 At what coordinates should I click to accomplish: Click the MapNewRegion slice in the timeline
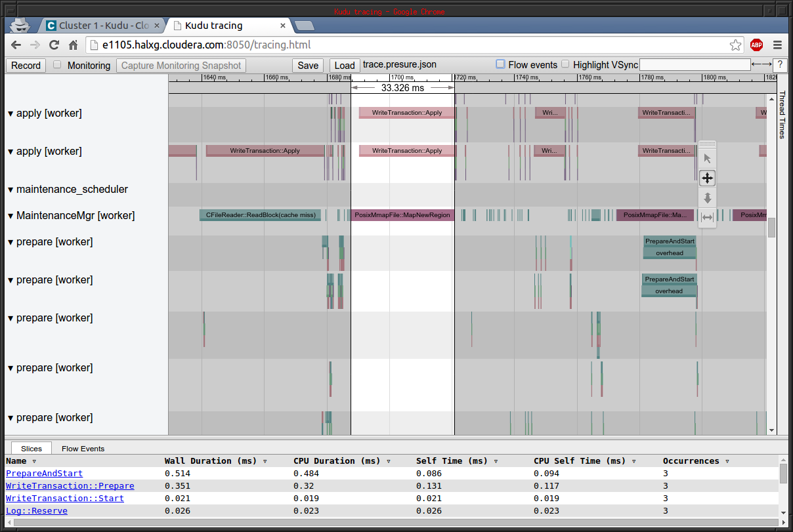[x=402, y=215]
